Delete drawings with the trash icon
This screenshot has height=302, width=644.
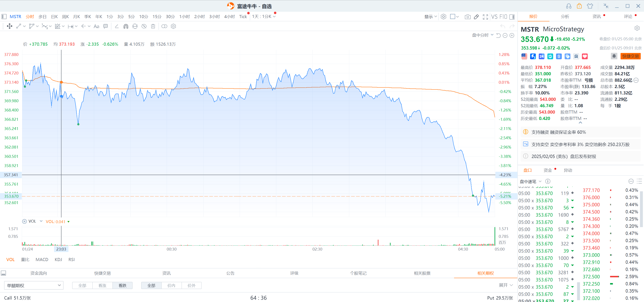(x=153, y=26)
